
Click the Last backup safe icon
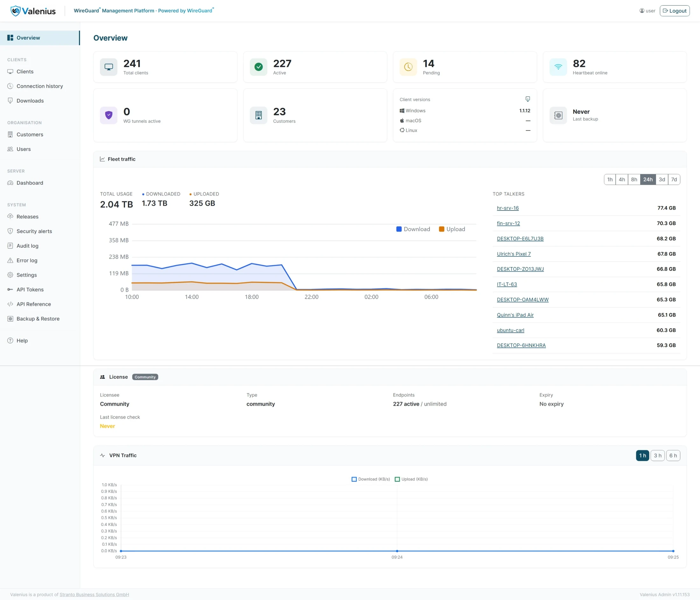[x=558, y=115]
